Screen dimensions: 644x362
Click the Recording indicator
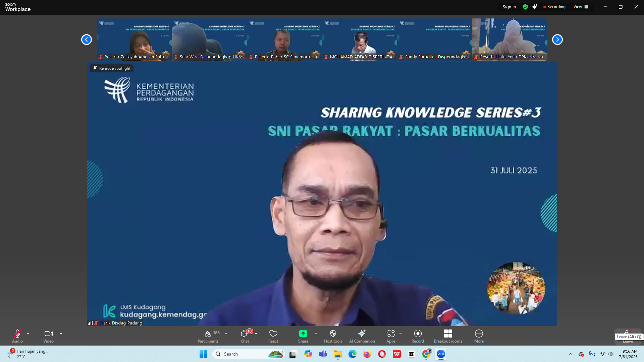pos(554,7)
